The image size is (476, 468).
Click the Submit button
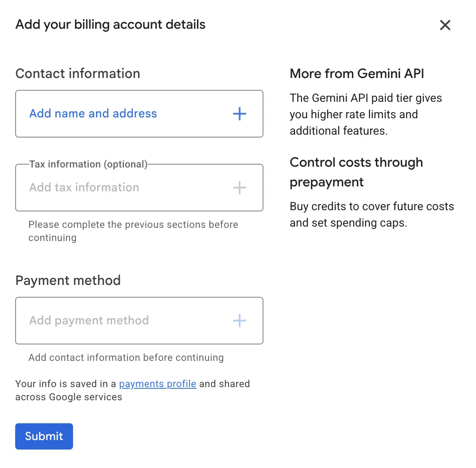(44, 436)
